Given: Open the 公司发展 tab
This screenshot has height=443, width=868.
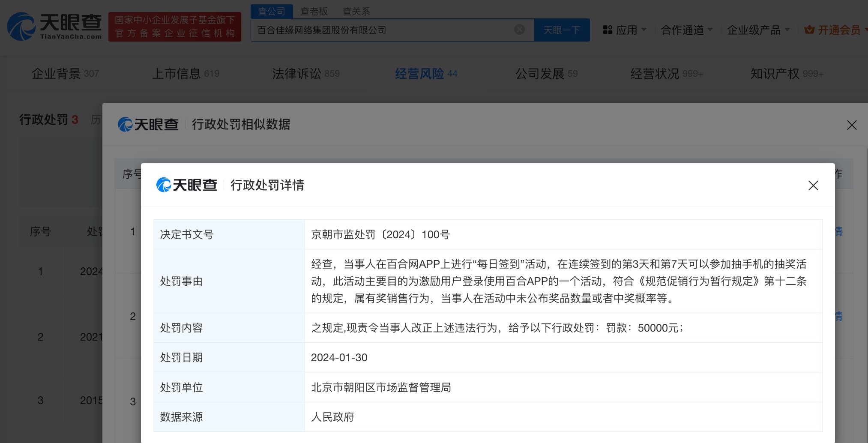Looking at the screenshot, I should point(547,74).
